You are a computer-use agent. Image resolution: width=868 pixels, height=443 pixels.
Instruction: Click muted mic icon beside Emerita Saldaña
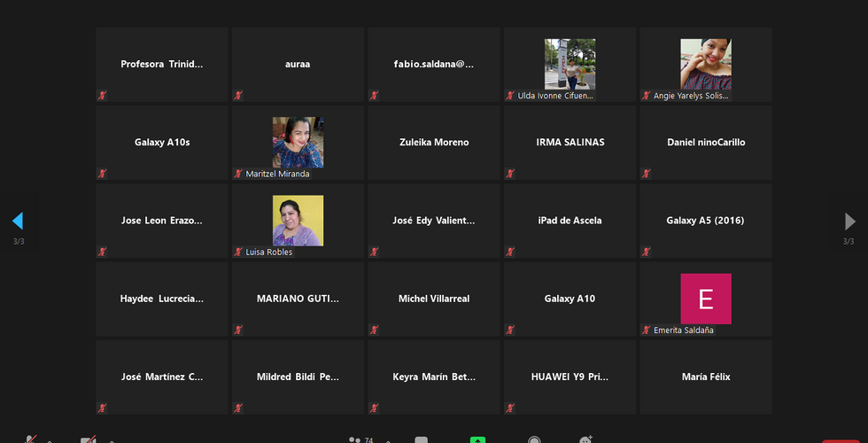pos(646,330)
